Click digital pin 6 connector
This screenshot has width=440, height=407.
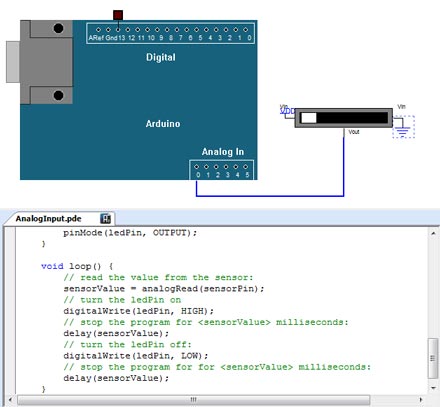tap(187, 30)
